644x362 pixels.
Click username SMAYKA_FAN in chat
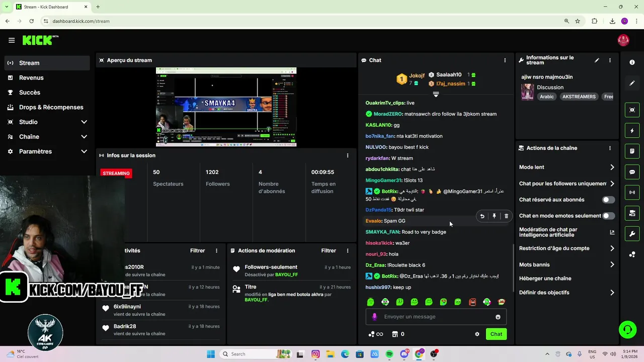click(382, 232)
